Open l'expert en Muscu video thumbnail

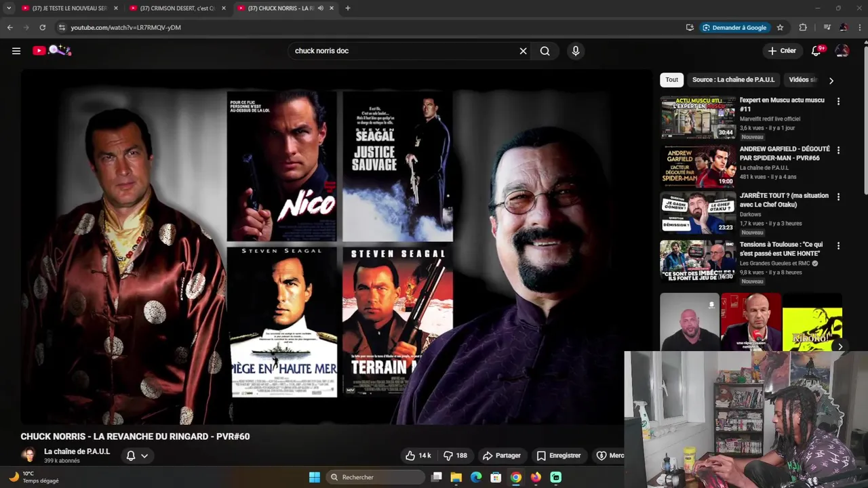click(x=698, y=117)
